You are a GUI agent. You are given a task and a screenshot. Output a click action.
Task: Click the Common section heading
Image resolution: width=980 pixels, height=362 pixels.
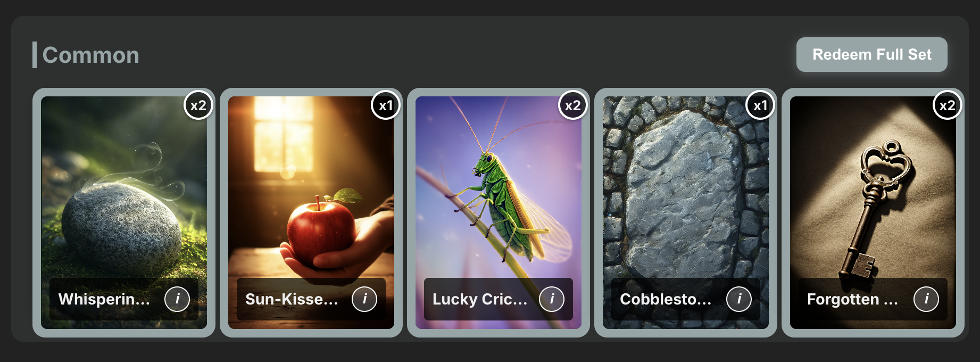(x=90, y=55)
